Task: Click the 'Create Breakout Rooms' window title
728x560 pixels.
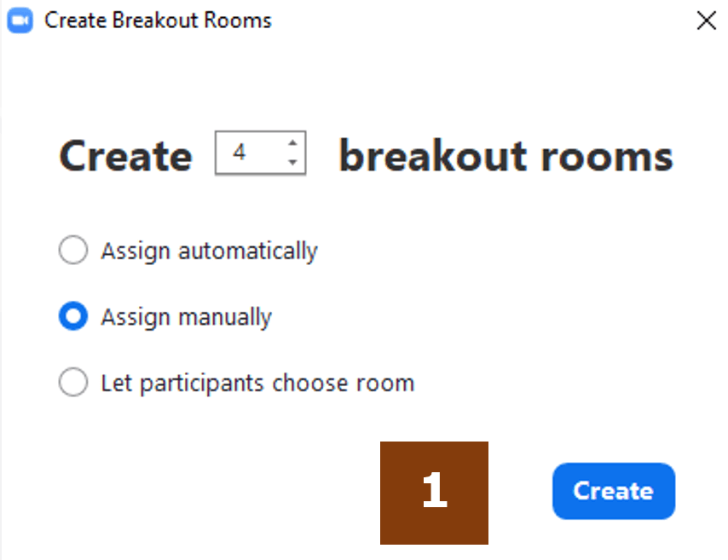Action: pos(158,20)
